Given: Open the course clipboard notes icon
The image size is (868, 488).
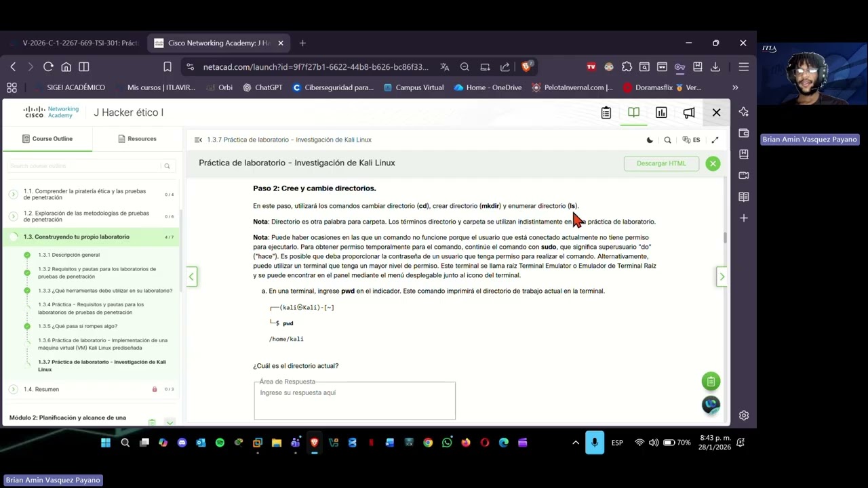Looking at the screenshot, I should (x=606, y=113).
